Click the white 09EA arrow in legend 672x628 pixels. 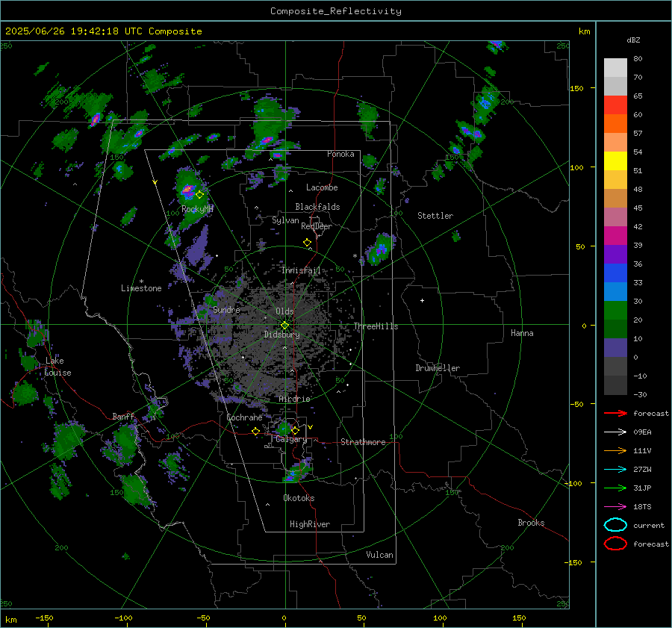click(x=615, y=432)
